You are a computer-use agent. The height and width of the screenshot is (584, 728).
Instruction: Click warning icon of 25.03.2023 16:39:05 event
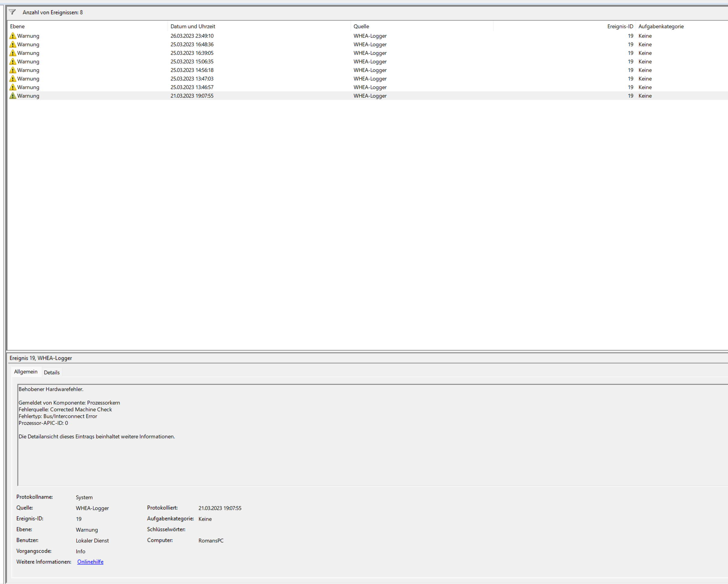pyautogui.click(x=13, y=53)
